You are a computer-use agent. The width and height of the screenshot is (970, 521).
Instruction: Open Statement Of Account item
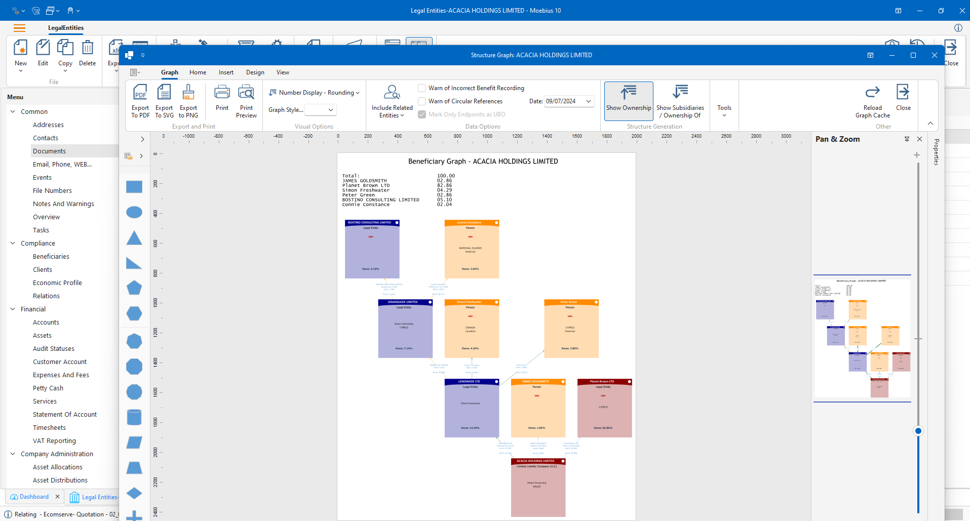click(64, 415)
